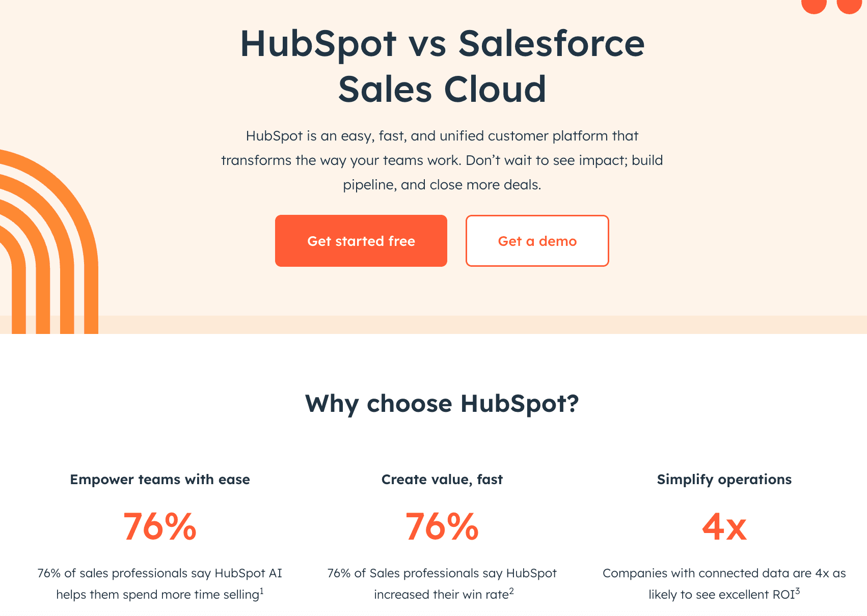Open footnote 1 after 'time selling'

click(x=262, y=591)
